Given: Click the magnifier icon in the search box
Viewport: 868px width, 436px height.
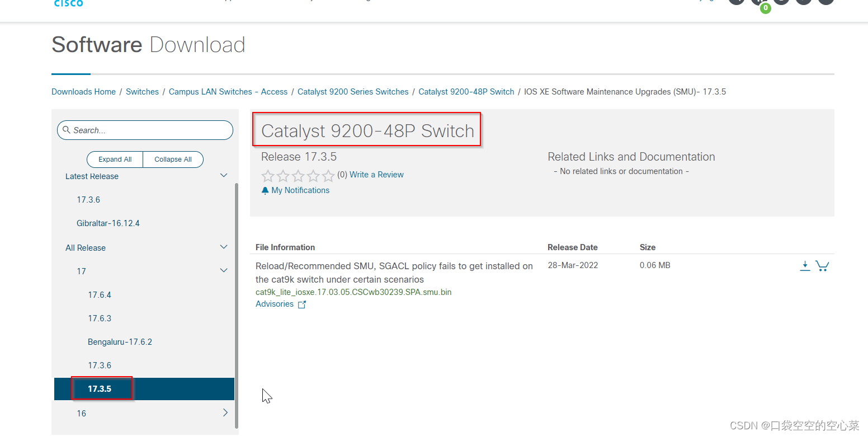Looking at the screenshot, I should point(67,130).
